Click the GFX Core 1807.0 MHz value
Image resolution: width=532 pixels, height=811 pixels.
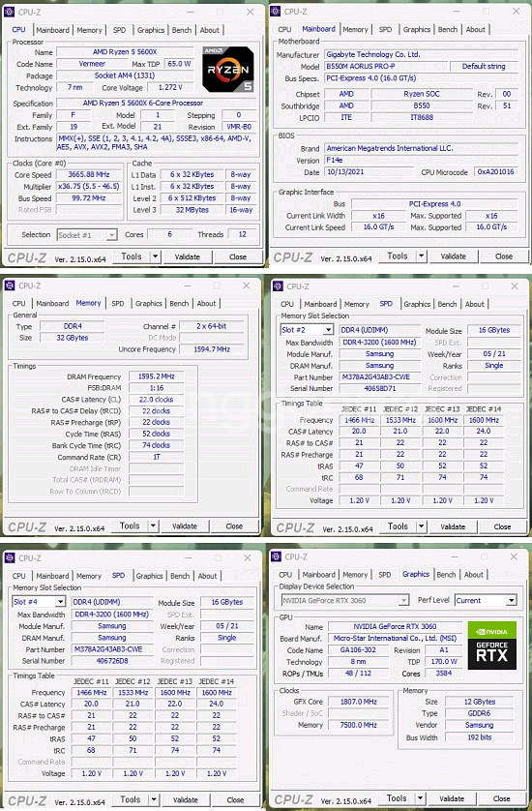[x=359, y=702]
